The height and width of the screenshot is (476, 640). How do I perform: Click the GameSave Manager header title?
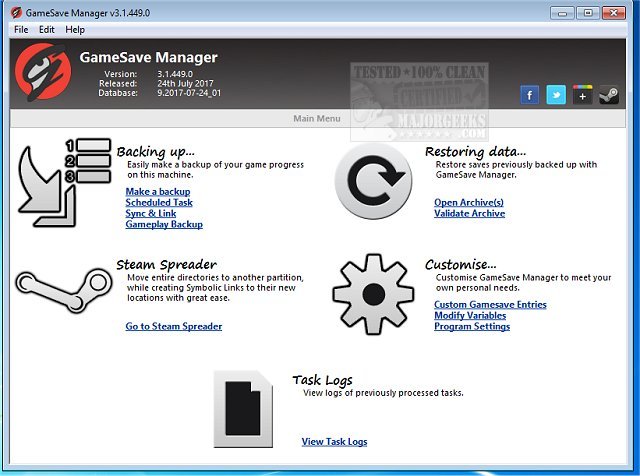[x=149, y=58]
